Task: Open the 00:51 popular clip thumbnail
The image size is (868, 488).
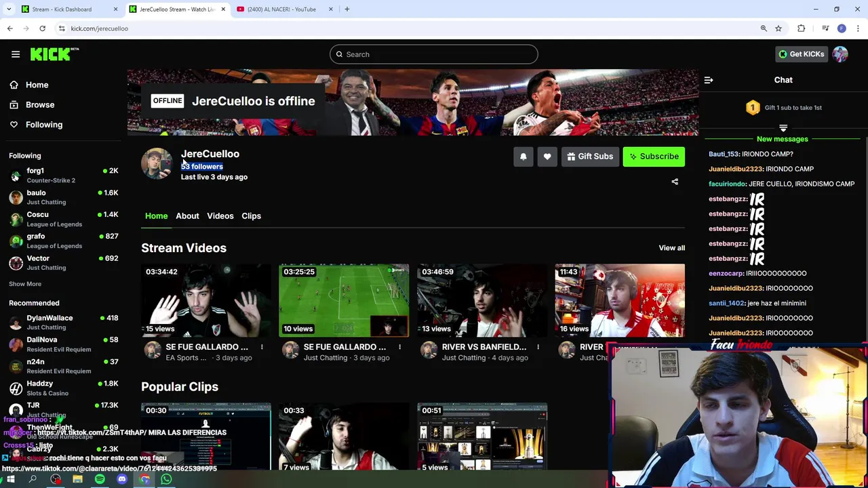Action: click(x=482, y=437)
